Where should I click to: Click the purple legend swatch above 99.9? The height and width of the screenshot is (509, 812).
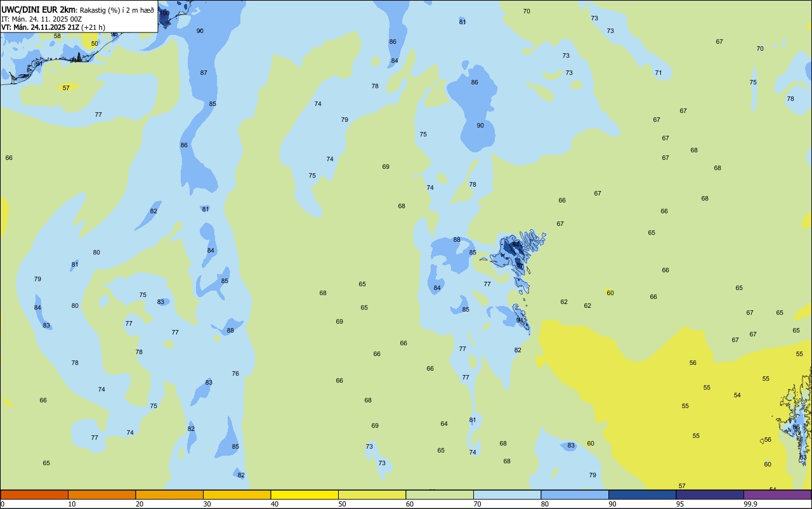777,494
